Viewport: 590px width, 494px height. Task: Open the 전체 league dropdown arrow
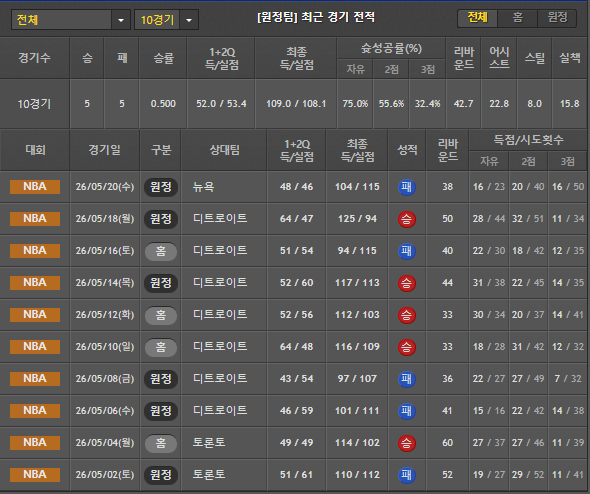click(121, 20)
